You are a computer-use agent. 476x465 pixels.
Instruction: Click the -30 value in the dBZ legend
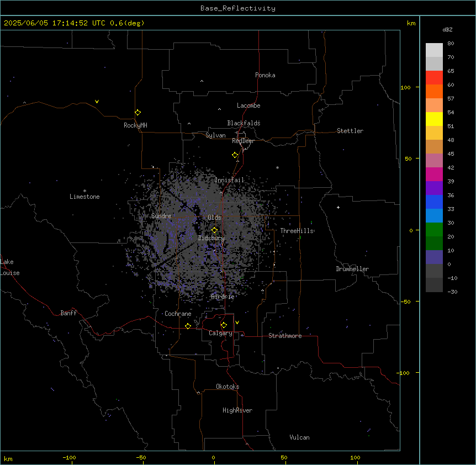(452, 292)
